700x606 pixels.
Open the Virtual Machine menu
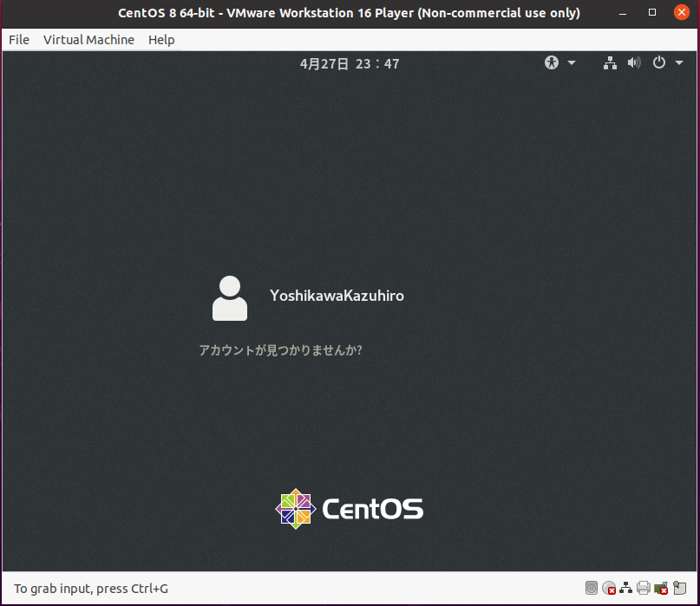pyautogui.click(x=88, y=40)
